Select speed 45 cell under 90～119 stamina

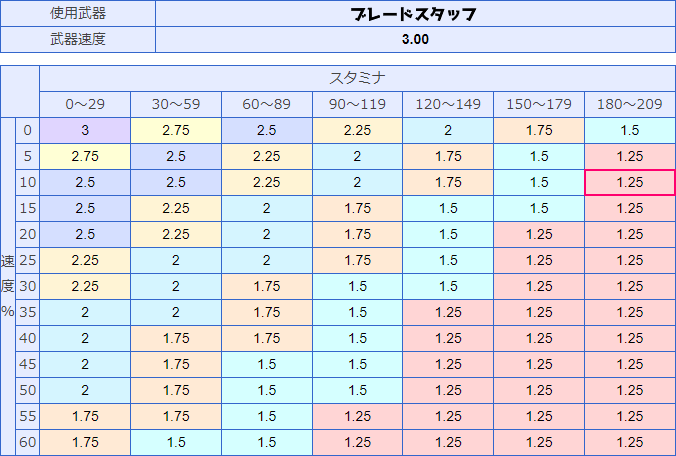[357, 364]
